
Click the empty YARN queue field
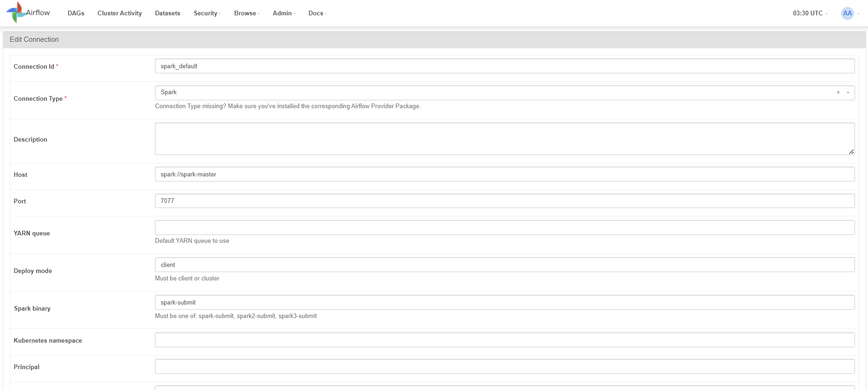coord(505,227)
